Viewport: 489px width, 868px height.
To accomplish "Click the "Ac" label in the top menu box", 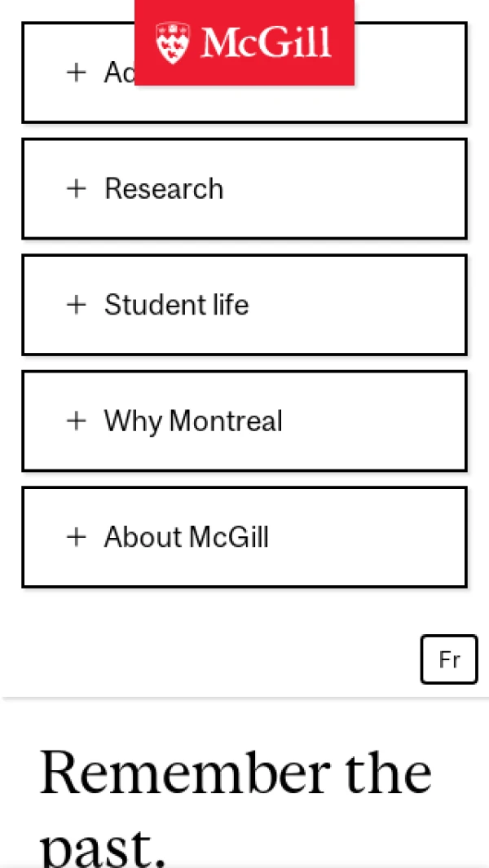I will (x=118, y=73).
